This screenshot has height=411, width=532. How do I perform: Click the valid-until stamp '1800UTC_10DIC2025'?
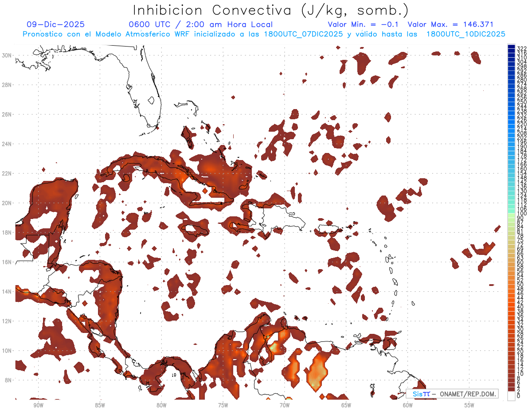coord(465,34)
